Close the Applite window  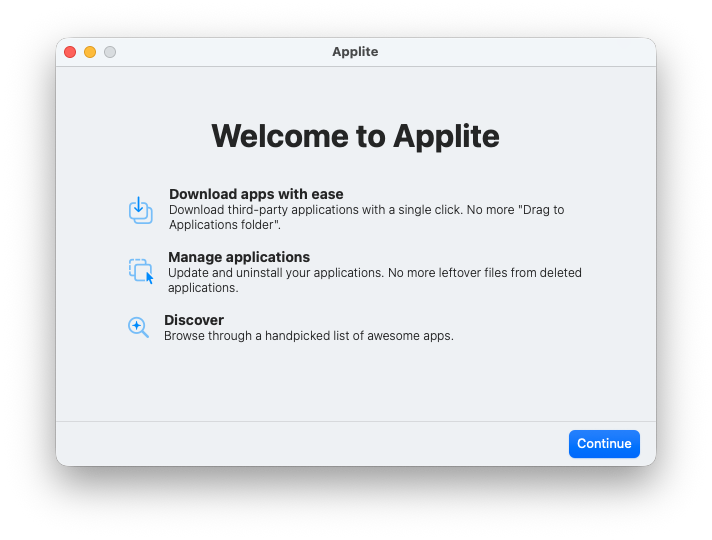pyautogui.click(x=70, y=52)
